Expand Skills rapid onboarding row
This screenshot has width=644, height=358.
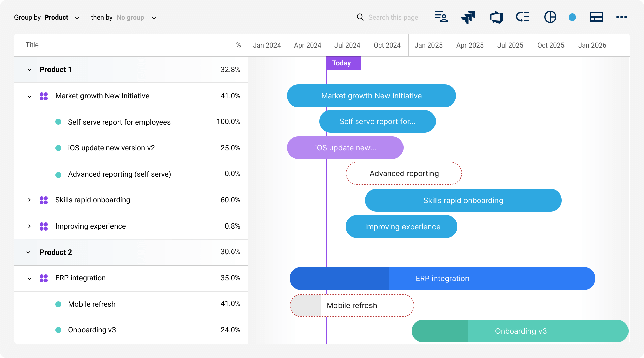(30, 200)
